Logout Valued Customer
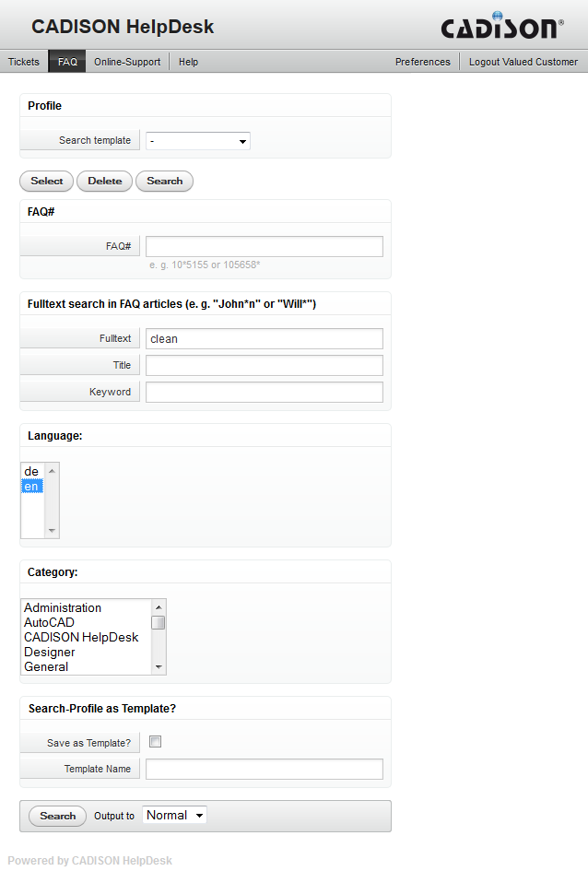The height and width of the screenshot is (871, 588). (523, 62)
